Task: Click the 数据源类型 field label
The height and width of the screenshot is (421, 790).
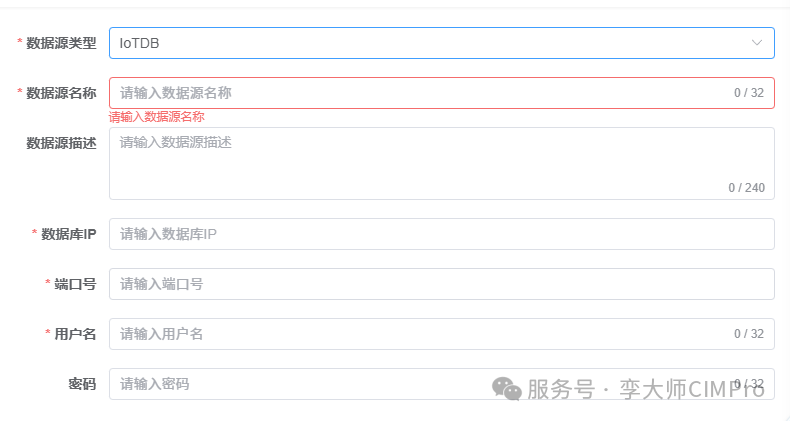Action: [x=61, y=43]
